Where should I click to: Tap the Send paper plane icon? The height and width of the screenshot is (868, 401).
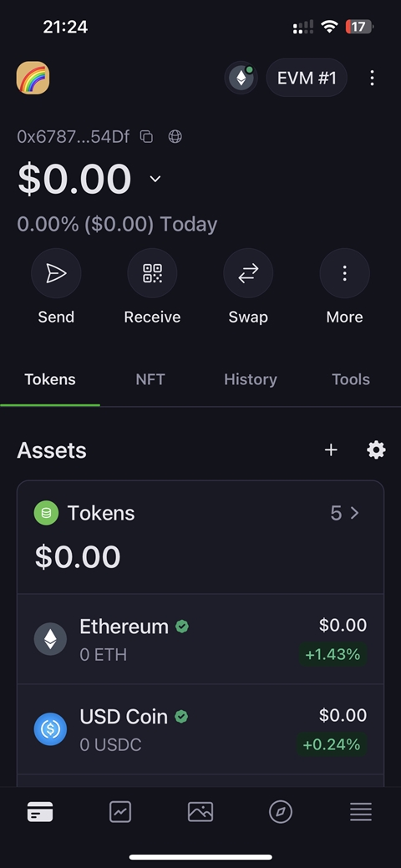point(56,273)
